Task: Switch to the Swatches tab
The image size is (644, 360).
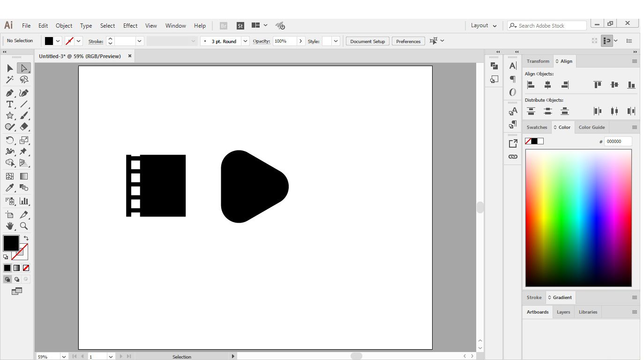Action: [537, 127]
